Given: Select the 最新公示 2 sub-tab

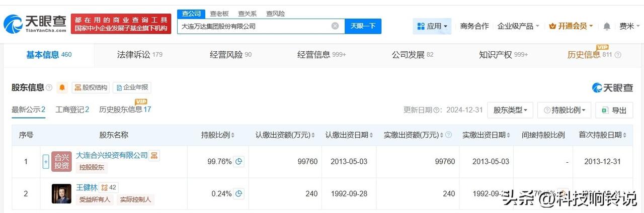Looking at the screenshot, I should coord(29,110).
